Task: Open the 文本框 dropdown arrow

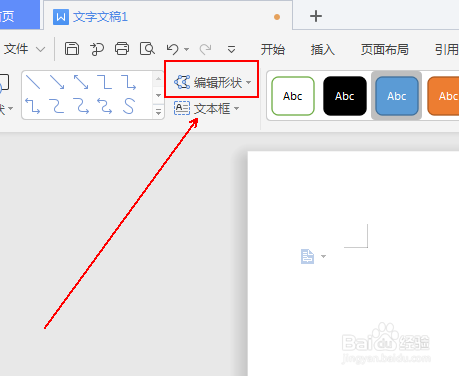Action: (237, 109)
